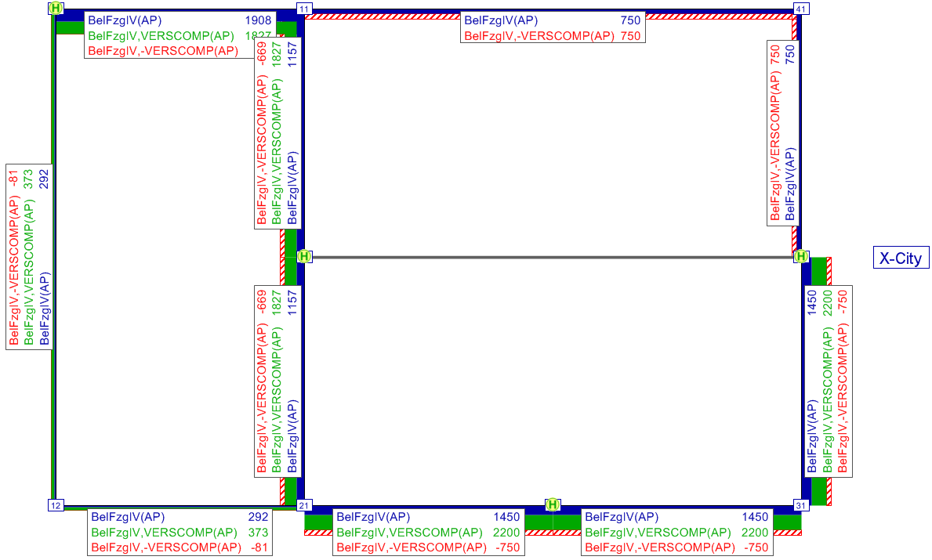Select the vertical 750 label box below node 41
The image size is (932, 560).
click(x=784, y=133)
